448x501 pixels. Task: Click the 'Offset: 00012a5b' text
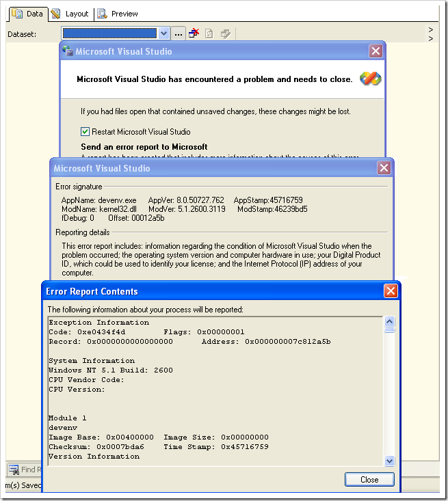136,218
